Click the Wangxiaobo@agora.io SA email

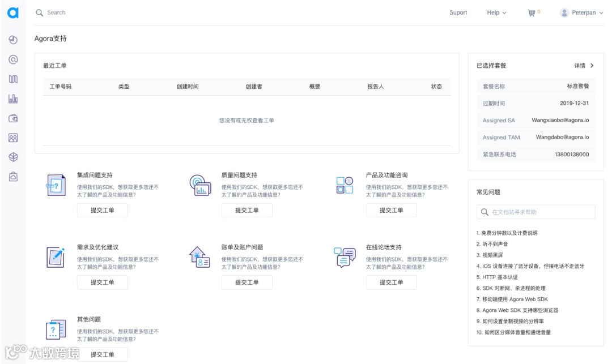(x=560, y=120)
